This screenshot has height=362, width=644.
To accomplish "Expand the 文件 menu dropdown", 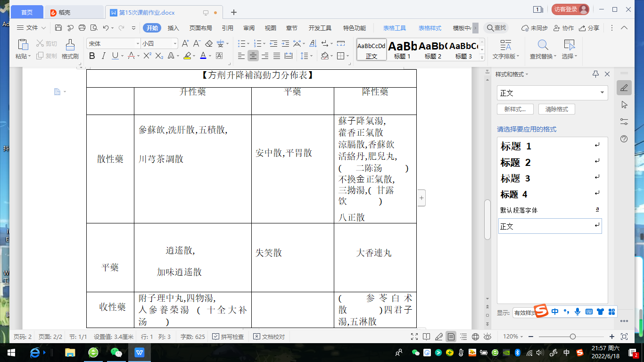I will (x=32, y=28).
